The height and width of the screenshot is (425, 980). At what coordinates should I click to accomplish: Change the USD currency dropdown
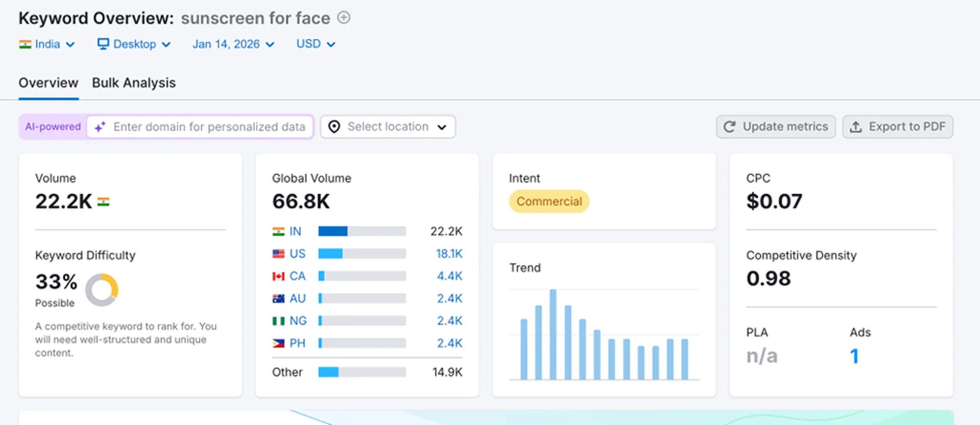(x=315, y=44)
